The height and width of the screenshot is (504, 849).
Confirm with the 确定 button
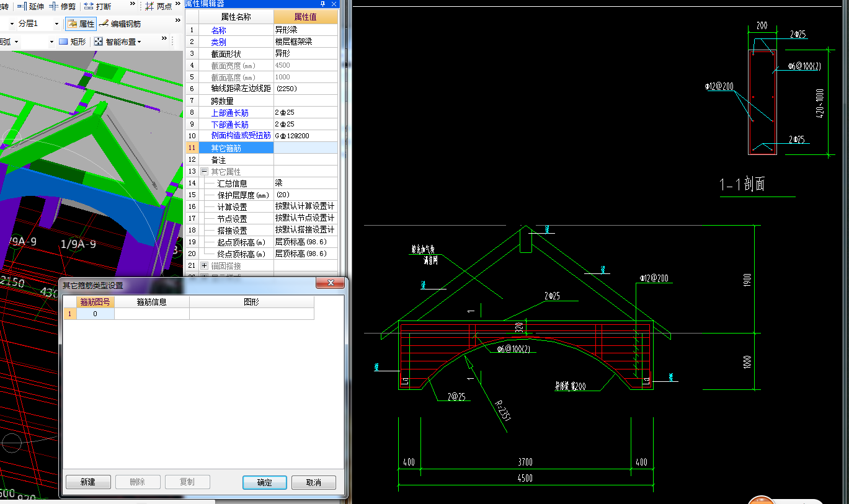point(264,482)
